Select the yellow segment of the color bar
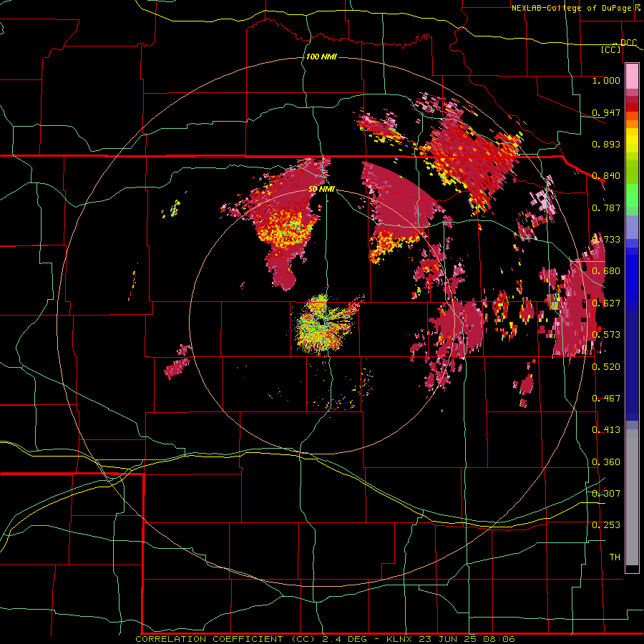644x644 pixels. pyautogui.click(x=632, y=140)
